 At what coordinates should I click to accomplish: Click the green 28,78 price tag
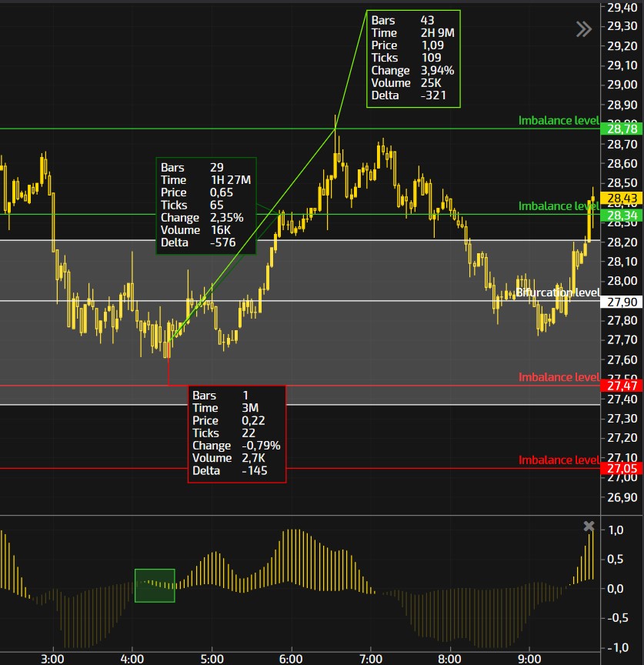pyautogui.click(x=620, y=129)
